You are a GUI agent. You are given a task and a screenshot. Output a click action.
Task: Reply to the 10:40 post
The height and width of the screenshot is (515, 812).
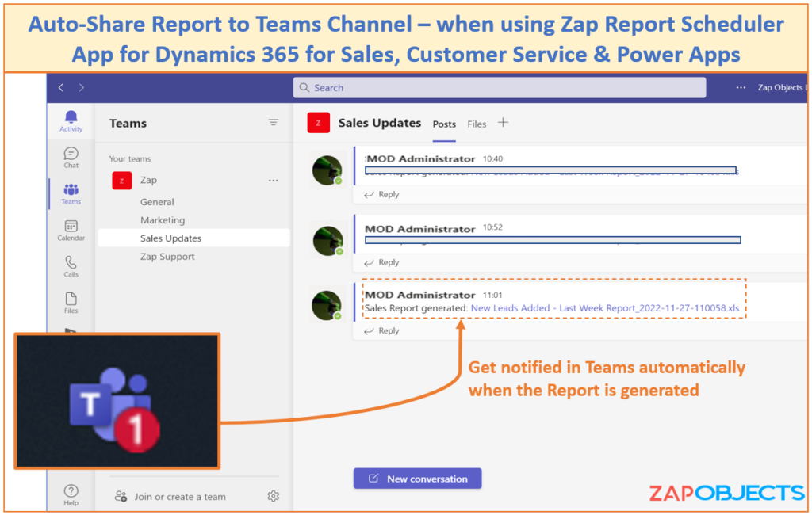tap(381, 195)
